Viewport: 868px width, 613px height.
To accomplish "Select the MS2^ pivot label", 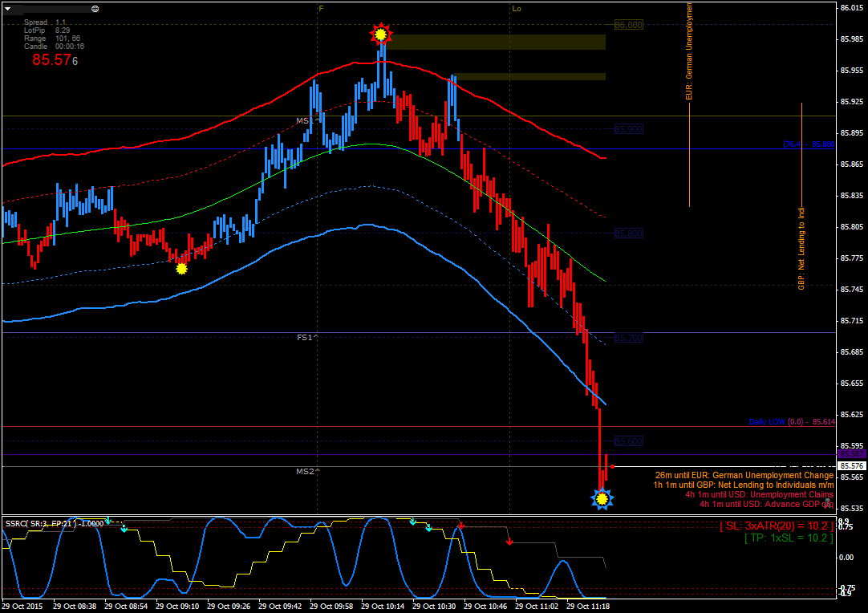I will click(308, 471).
